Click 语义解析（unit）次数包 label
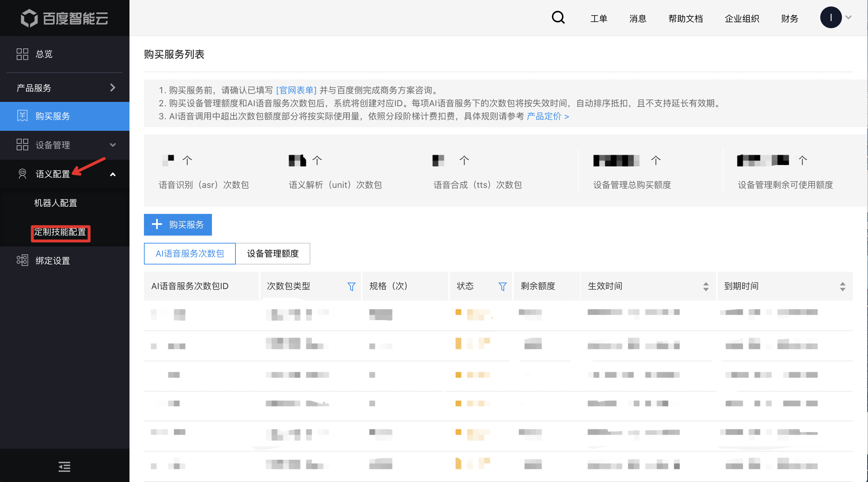868x482 pixels. [335, 185]
